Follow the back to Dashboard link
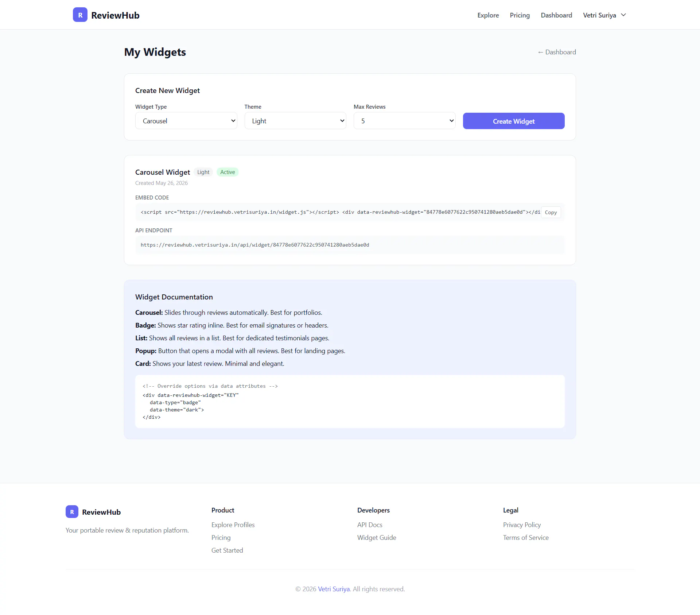700x615 pixels. (x=557, y=52)
